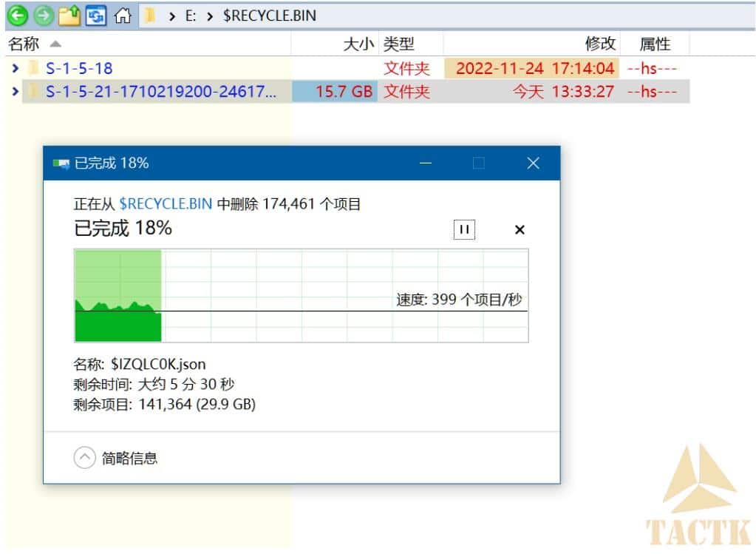Click folder icon of S-1-5-18 row

tap(34, 68)
